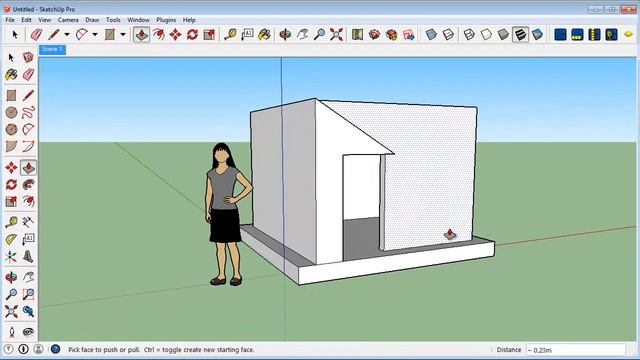Click the yellow diamond icon at toolbar end
Image resolution: width=640 pixels, height=360 pixels.
pos(629,35)
